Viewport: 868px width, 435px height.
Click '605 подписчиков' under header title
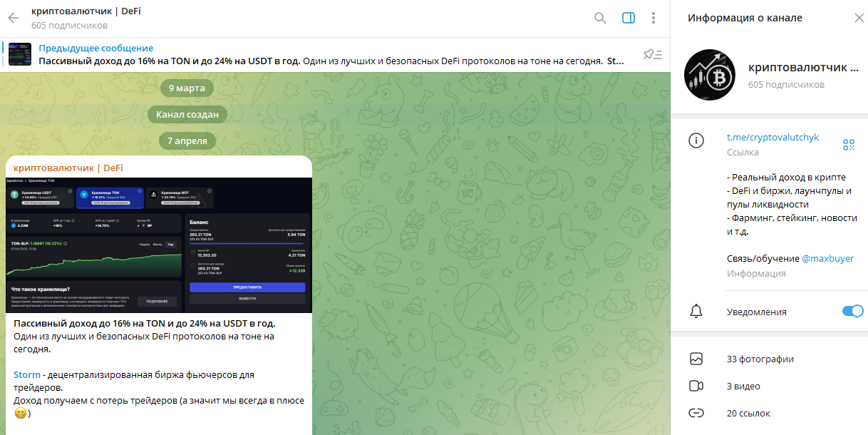69,26
